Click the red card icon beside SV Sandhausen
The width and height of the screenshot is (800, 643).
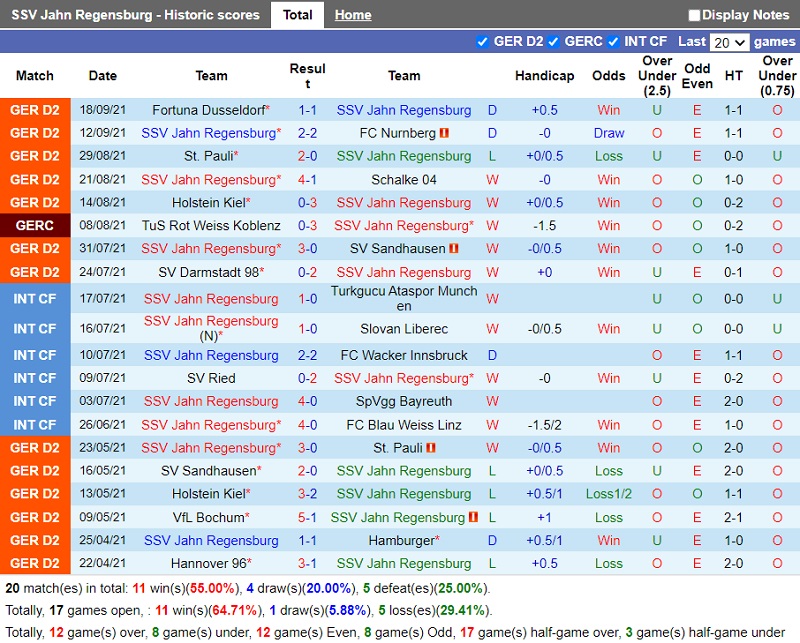[x=453, y=249]
